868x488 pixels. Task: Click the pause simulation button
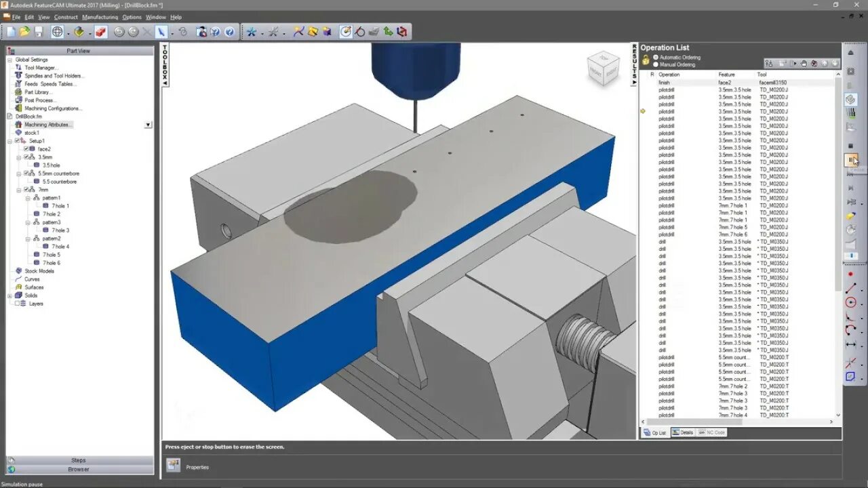851,160
